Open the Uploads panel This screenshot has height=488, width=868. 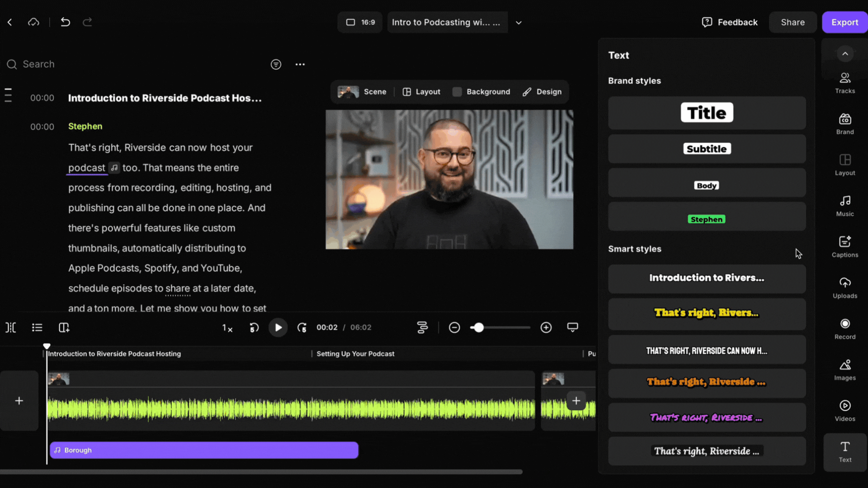845,288
